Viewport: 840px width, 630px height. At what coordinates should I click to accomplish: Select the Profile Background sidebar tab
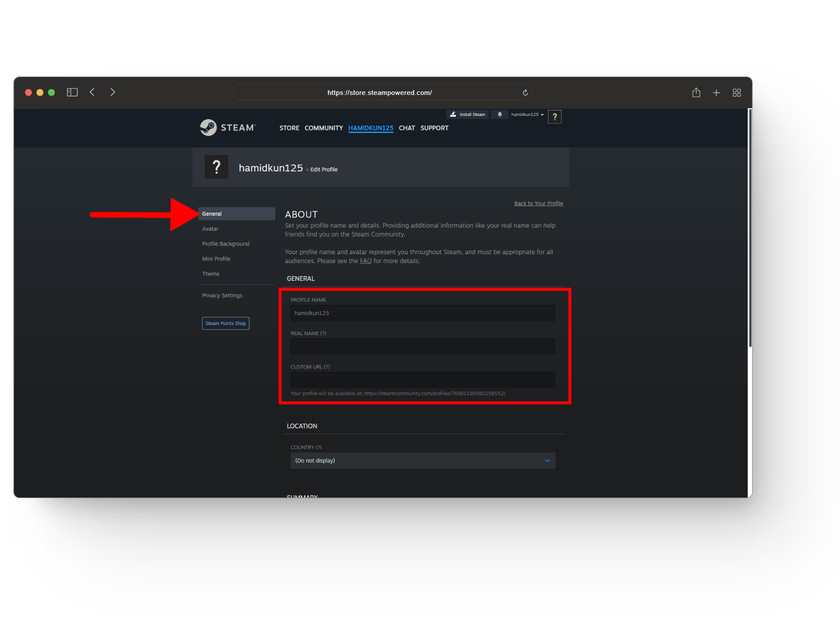226,244
